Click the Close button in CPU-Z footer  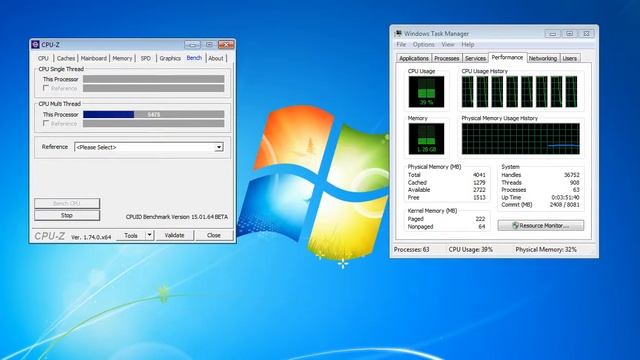pyautogui.click(x=214, y=236)
